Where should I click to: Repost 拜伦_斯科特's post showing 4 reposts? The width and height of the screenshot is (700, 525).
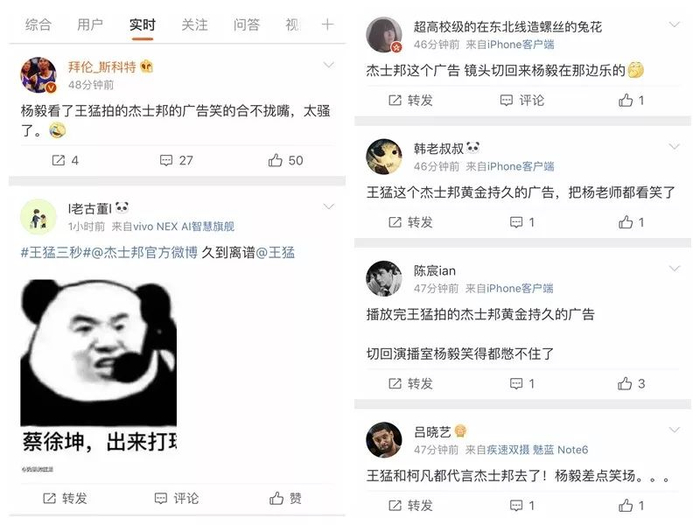point(65,160)
